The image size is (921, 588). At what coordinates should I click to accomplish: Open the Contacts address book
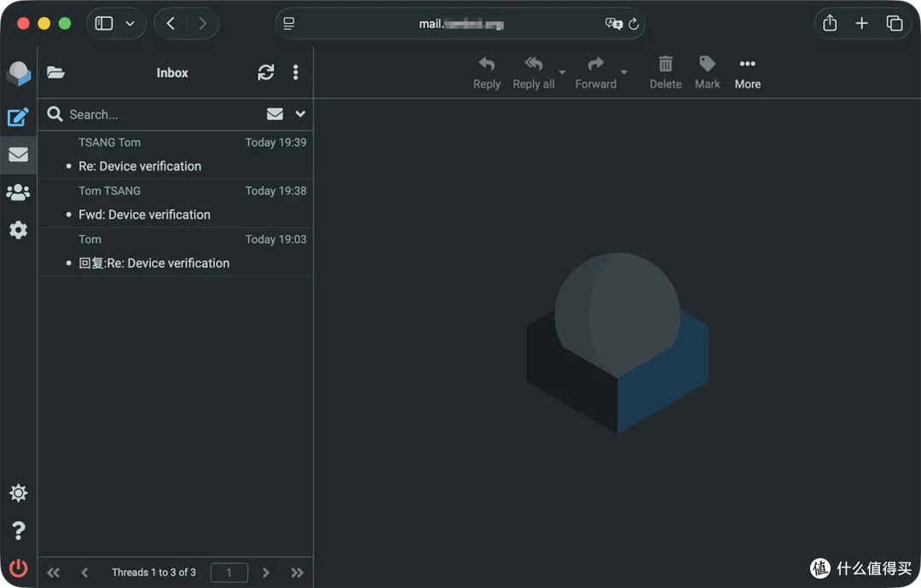(x=18, y=193)
